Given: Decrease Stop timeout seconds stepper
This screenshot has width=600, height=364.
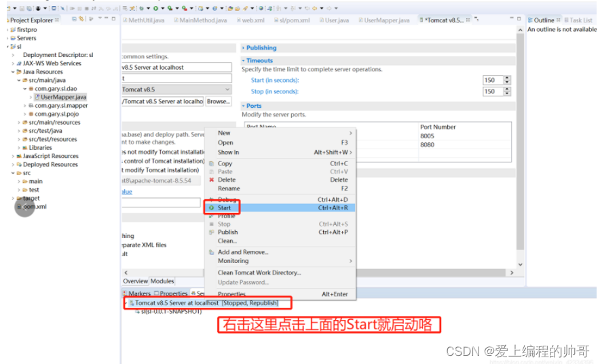Looking at the screenshot, I should pos(508,94).
